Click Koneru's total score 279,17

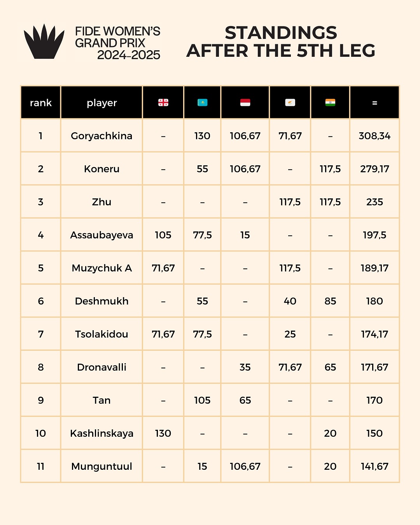click(x=374, y=169)
